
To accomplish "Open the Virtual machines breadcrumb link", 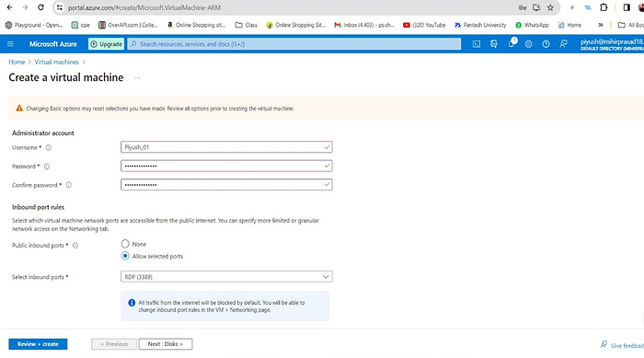I will point(57,62).
